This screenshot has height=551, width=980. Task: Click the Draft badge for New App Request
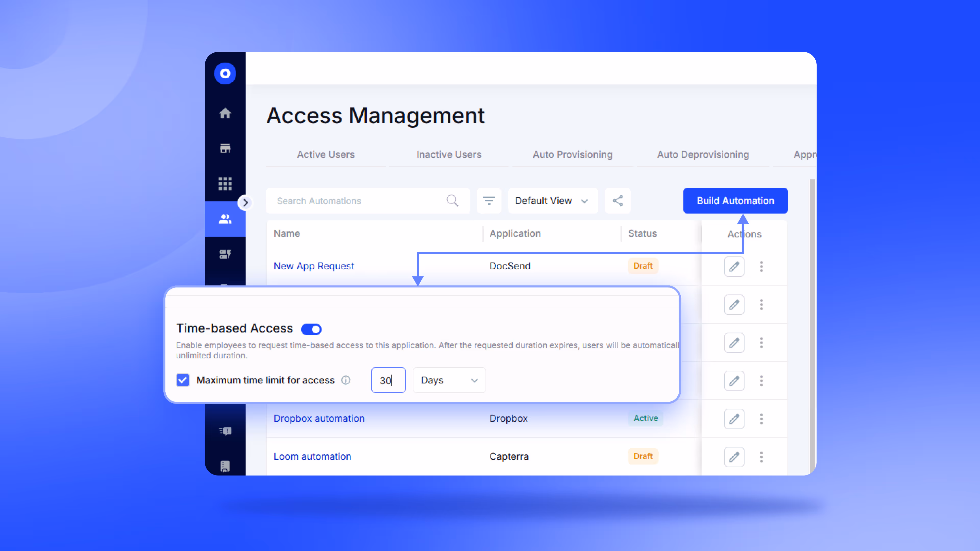(x=643, y=266)
